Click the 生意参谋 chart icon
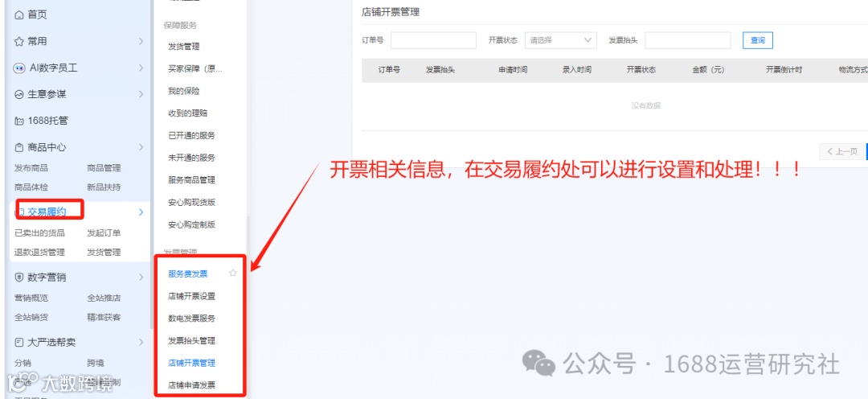Viewport: 868px width, 399px height. (19, 95)
